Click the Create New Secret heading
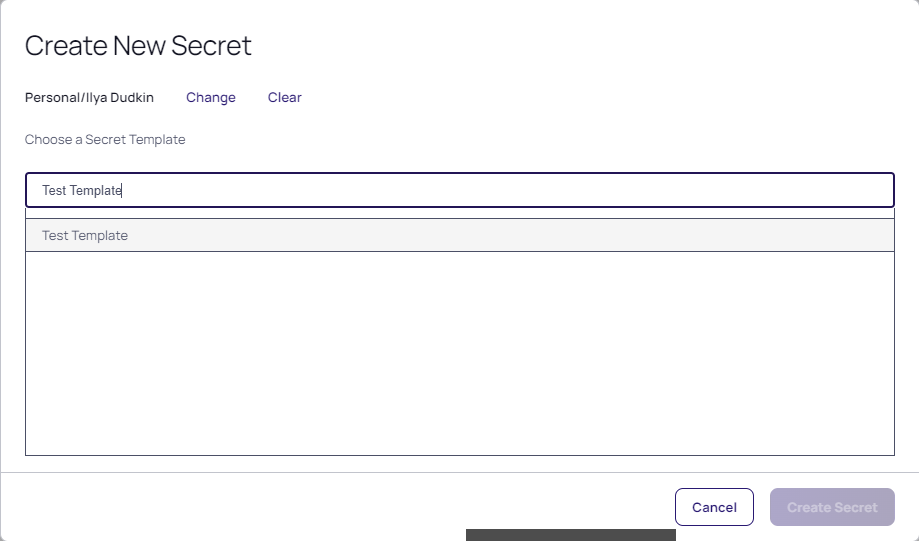This screenshot has width=919, height=541. (x=138, y=46)
